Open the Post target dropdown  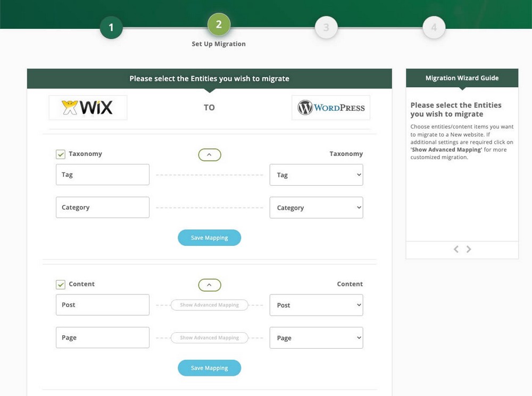(x=316, y=305)
